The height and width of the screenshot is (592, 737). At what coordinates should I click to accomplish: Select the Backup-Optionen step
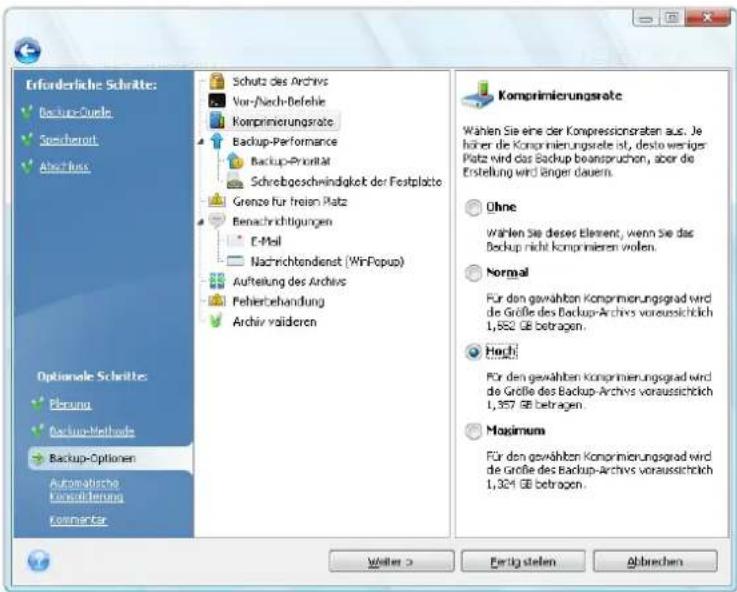(110, 458)
